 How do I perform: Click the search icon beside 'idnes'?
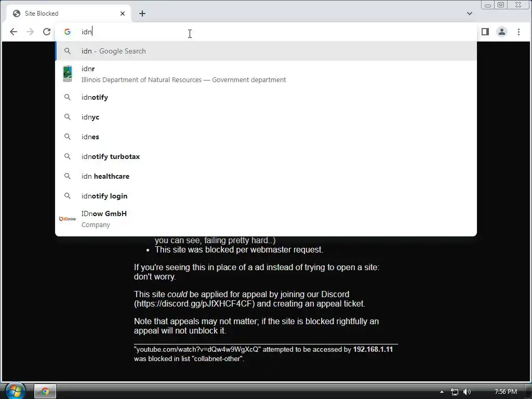[68, 137]
